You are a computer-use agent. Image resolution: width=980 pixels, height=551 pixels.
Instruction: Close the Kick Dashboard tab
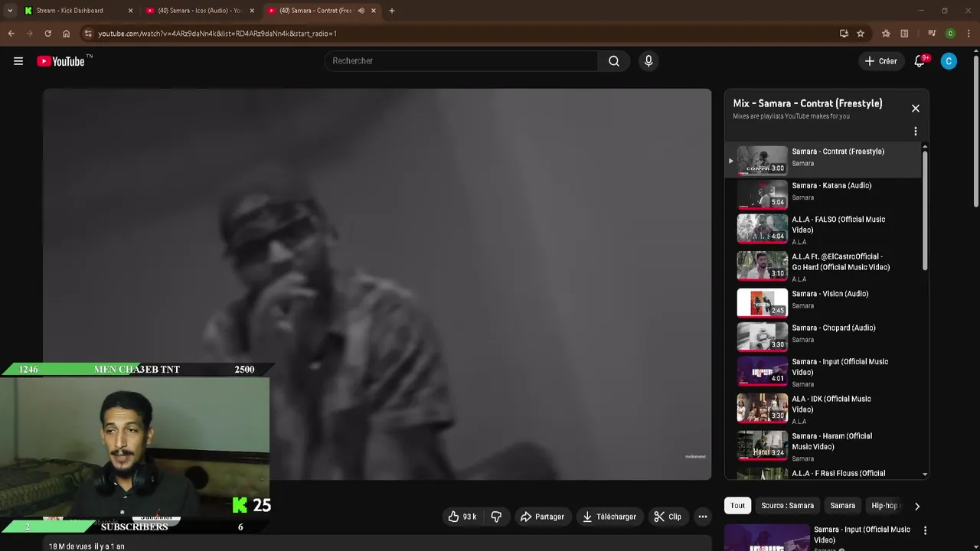(x=130, y=11)
